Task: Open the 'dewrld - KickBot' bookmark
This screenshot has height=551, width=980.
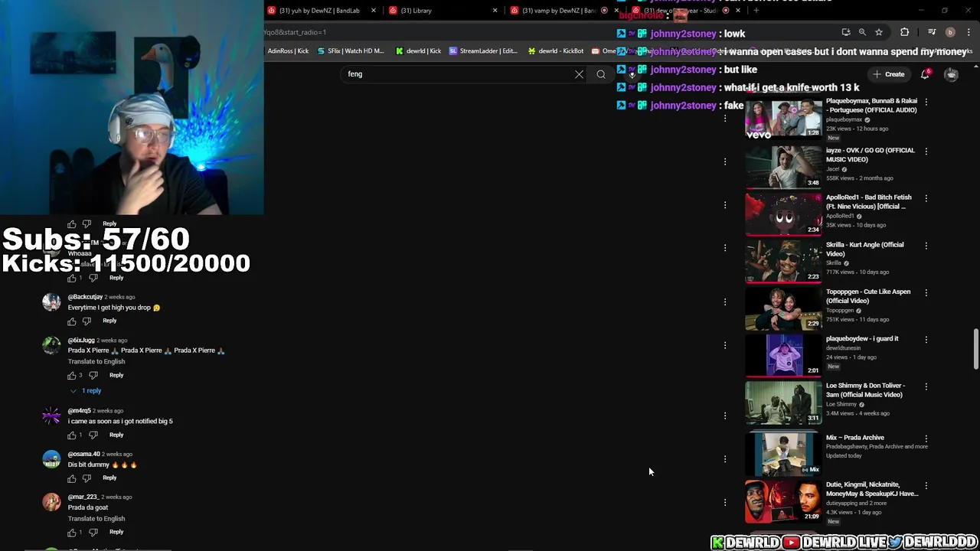Action: pos(556,51)
